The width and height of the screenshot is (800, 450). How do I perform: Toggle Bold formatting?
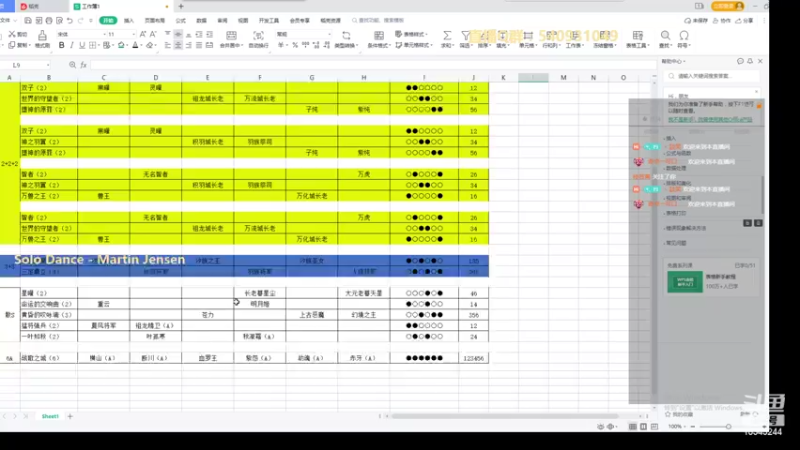[62, 45]
